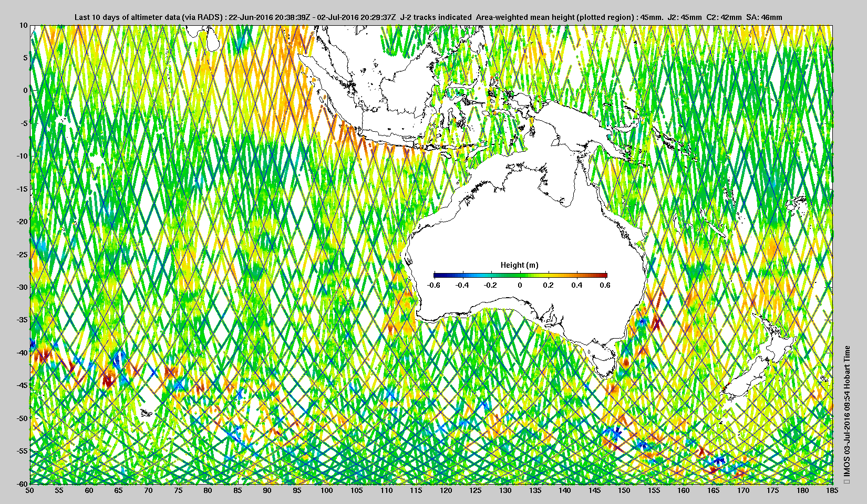Viewport: 867px width, 504px height.
Task: Click latitude axis label '-30'
Action: (x=22, y=287)
